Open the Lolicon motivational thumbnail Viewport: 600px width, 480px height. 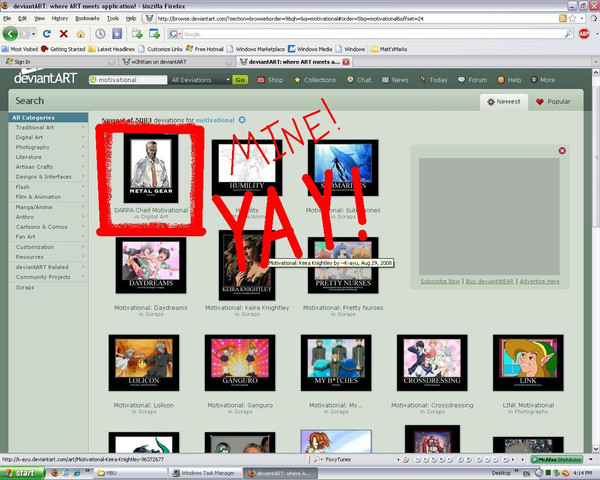tap(144, 363)
